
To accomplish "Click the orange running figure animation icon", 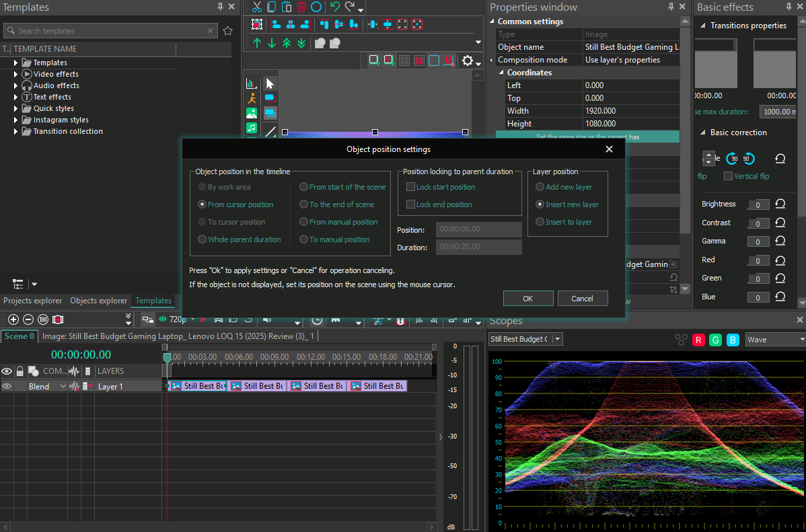I will pyautogui.click(x=252, y=98).
